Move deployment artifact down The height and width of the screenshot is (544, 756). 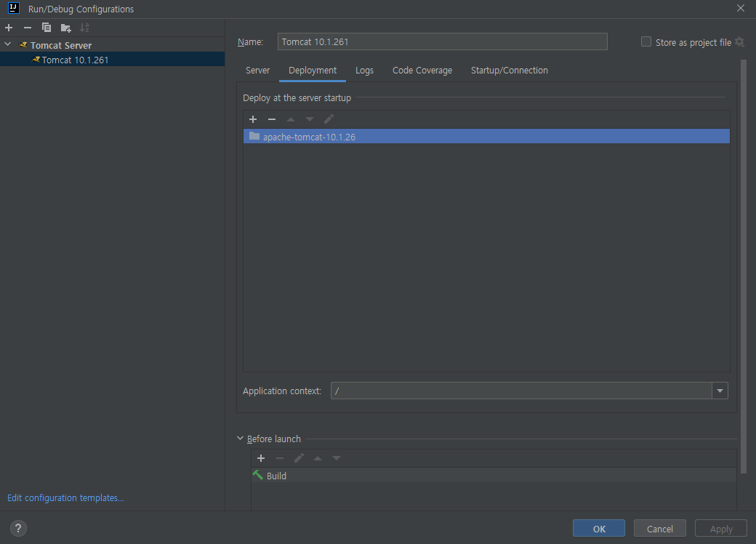pos(310,119)
